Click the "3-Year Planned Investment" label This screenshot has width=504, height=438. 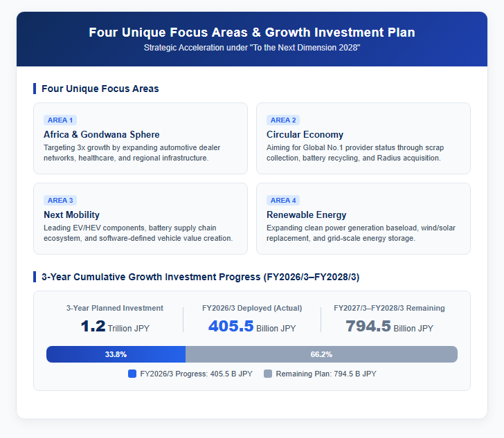115,308
